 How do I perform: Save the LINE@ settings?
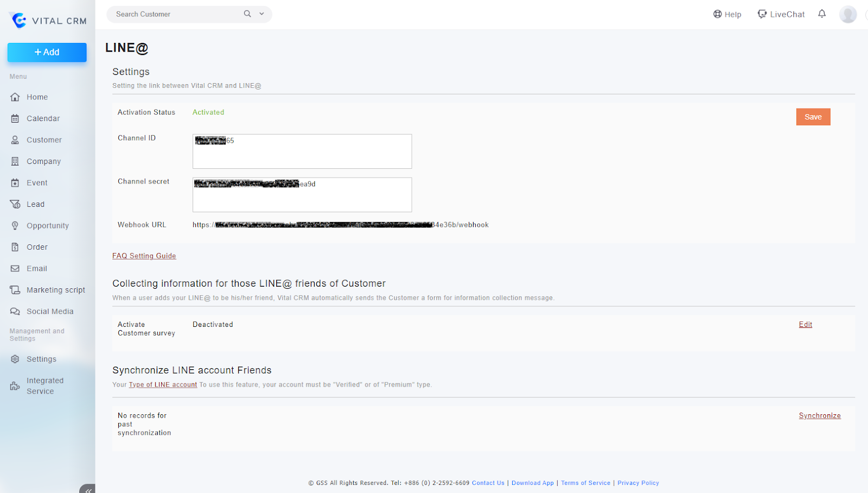pyautogui.click(x=813, y=117)
